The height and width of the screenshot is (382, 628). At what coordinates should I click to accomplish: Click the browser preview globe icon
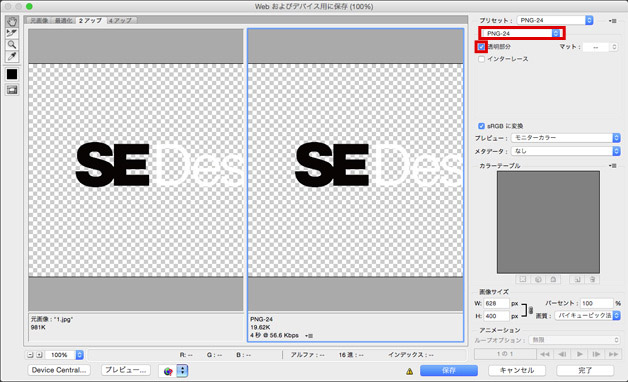168,371
